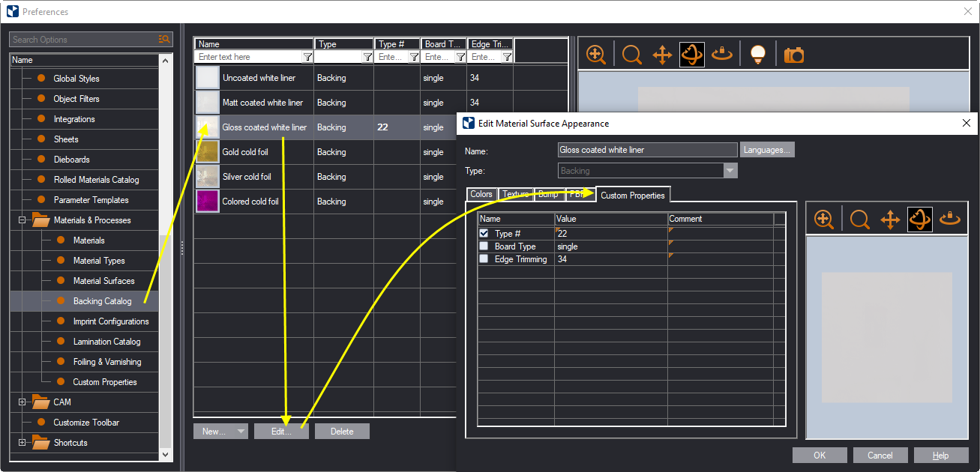Screen dimensions: 980x472
Task: Uncheck the Type # checkbox
Action: (x=484, y=234)
